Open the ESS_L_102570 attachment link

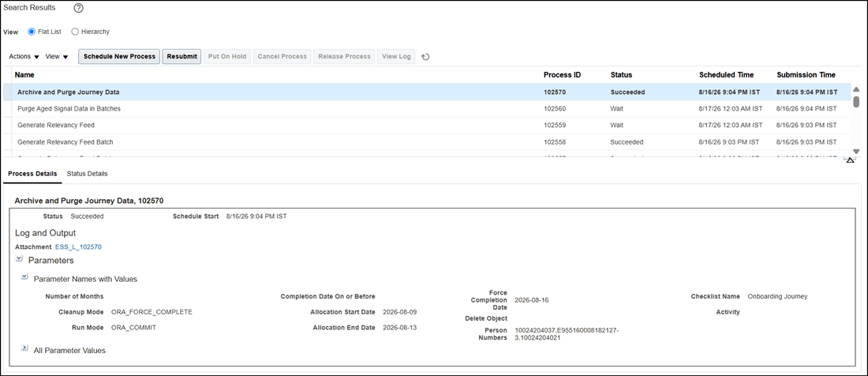[78, 247]
